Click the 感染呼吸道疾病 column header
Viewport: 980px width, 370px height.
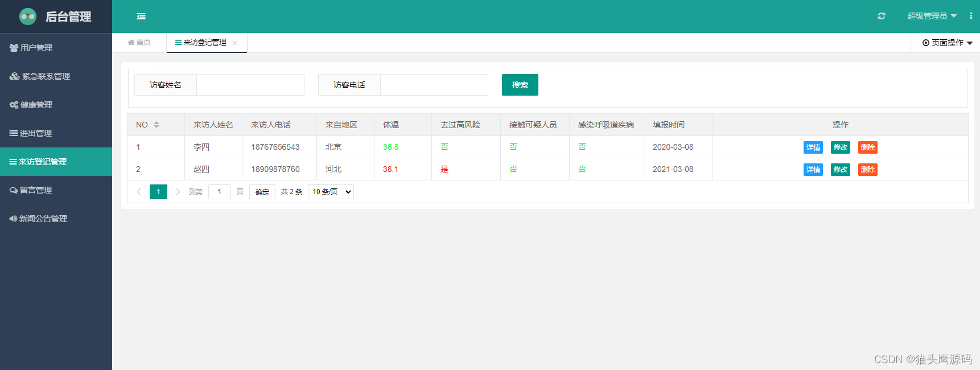[x=606, y=125]
